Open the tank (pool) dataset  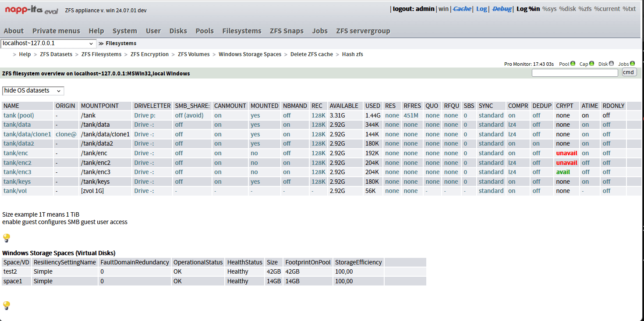(x=18, y=115)
